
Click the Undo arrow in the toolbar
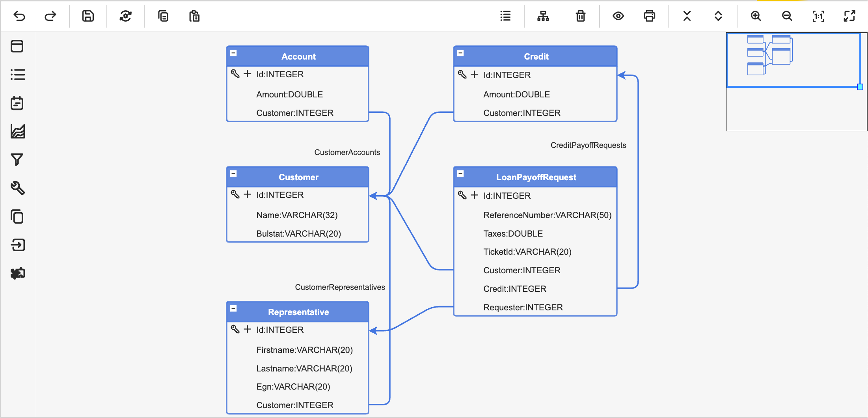(19, 16)
